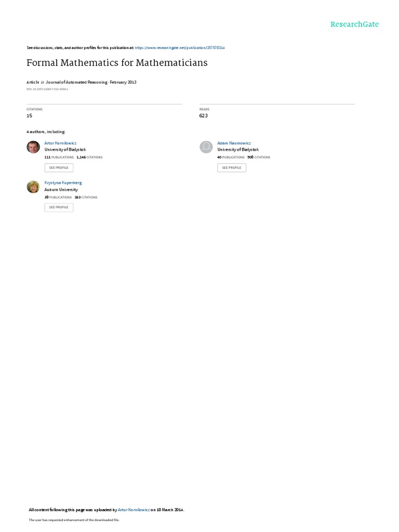Click Adam Naumowicz's placeholder avatar

click(206, 147)
